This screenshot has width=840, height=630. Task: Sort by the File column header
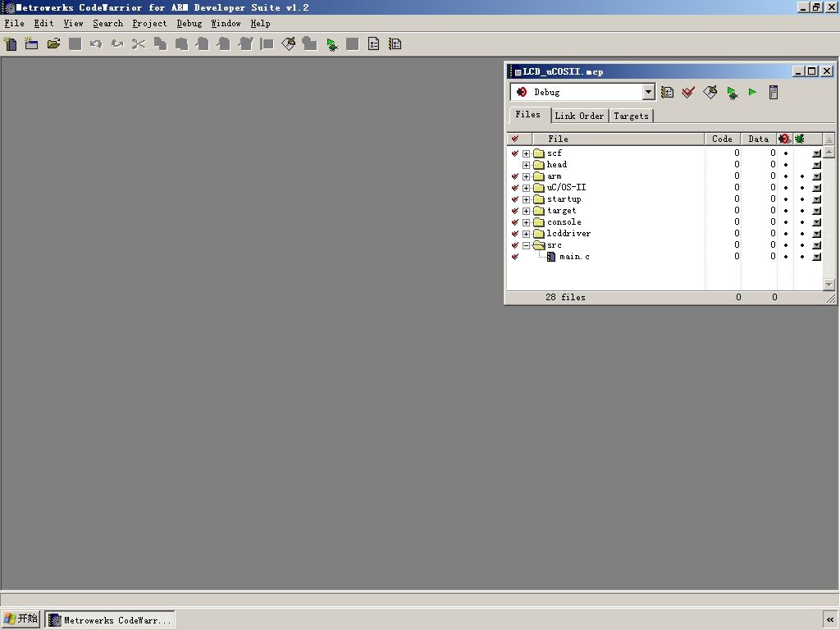coord(619,139)
